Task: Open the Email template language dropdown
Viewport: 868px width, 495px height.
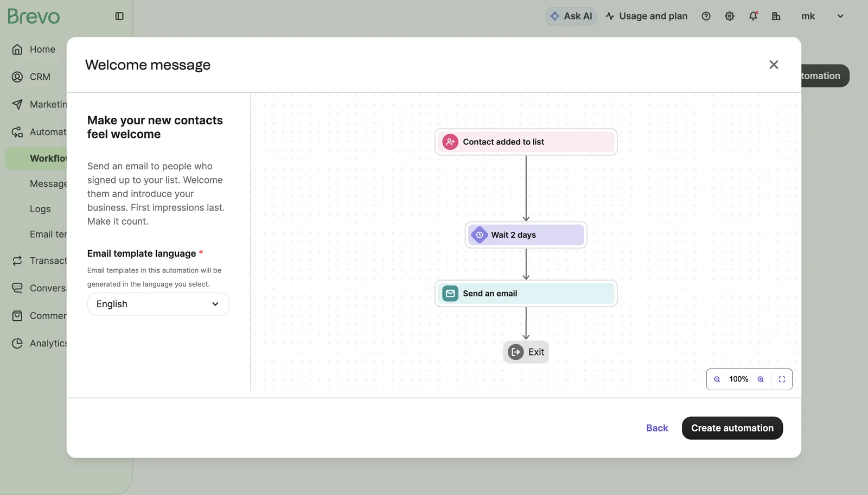Action: click(x=158, y=304)
